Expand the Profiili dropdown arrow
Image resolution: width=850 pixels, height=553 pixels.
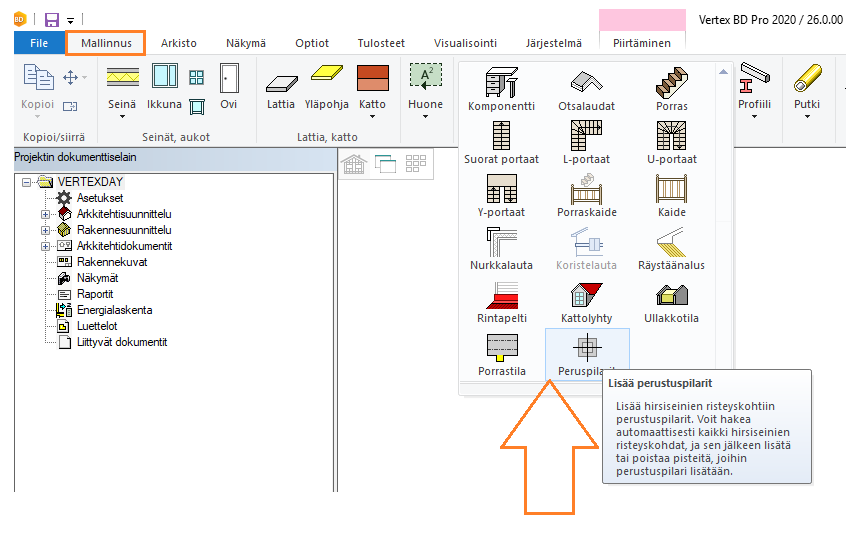754,117
